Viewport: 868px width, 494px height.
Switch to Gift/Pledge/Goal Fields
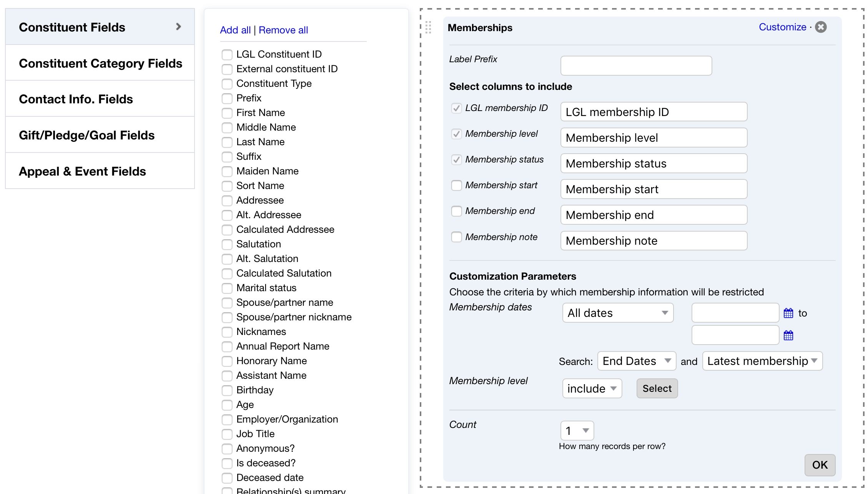pos(86,135)
